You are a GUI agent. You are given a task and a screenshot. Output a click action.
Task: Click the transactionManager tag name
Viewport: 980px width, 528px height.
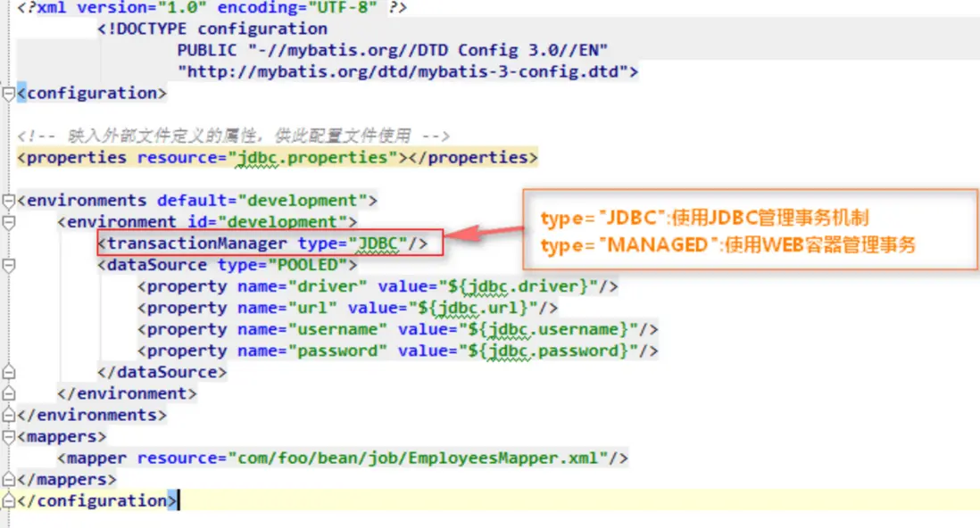pos(197,243)
